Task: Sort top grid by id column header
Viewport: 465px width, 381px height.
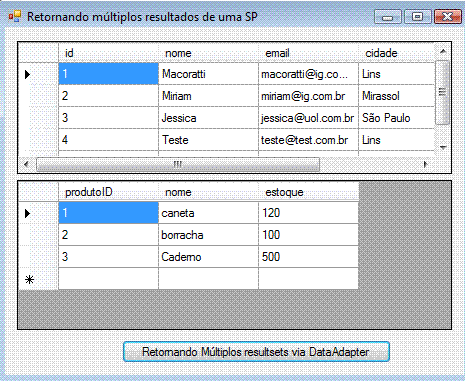Action: [x=108, y=53]
